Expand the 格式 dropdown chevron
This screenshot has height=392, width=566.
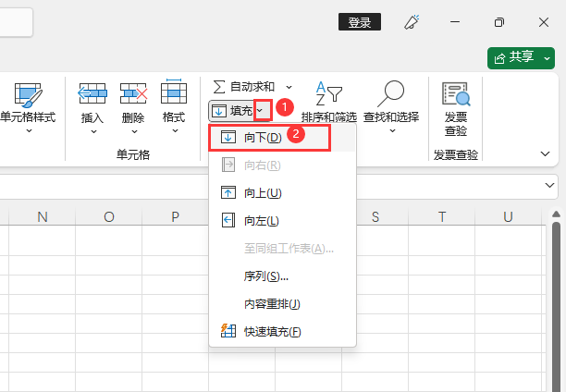(175, 131)
